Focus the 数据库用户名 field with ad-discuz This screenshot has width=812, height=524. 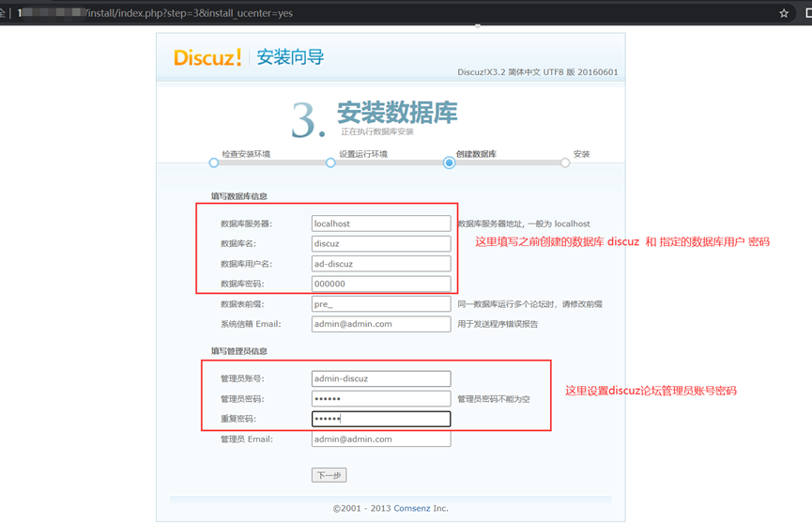(381, 264)
